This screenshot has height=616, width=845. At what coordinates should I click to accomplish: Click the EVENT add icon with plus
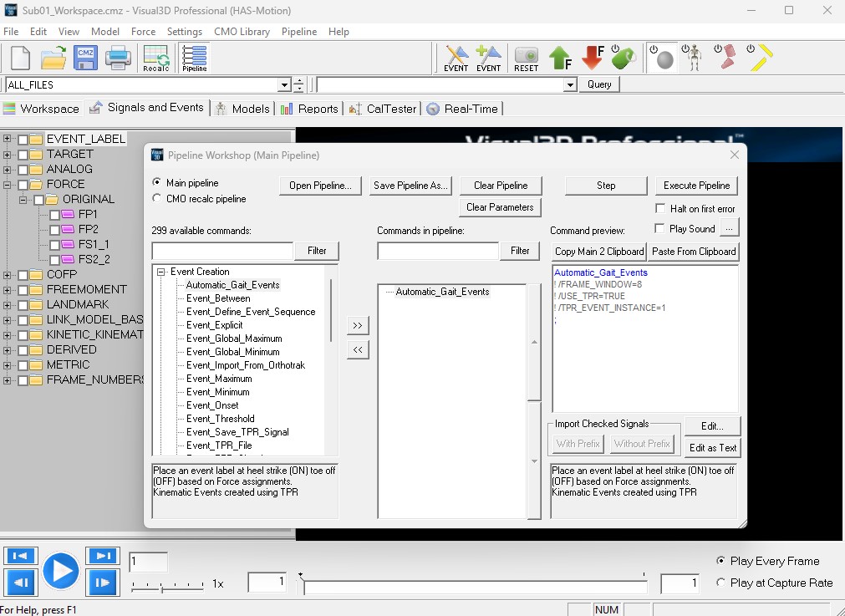pos(488,59)
